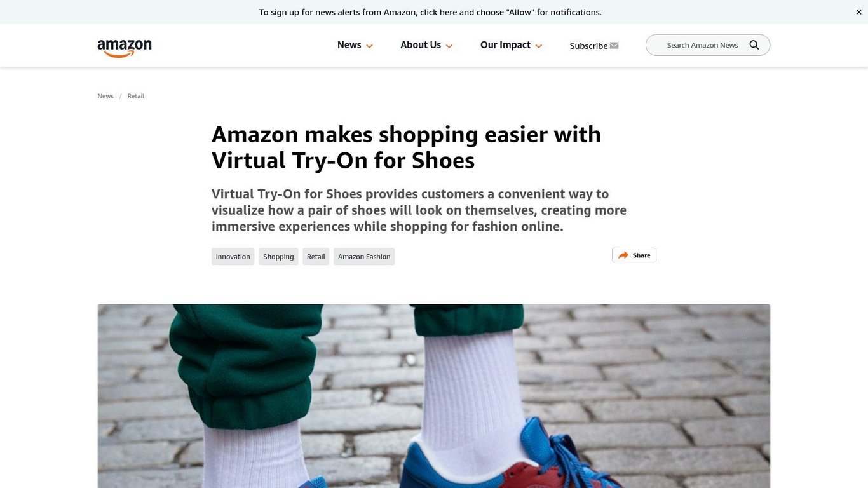This screenshot has height=488, width=868.
Task: Open the Our Impact menu item
Action: coord(505,45)
